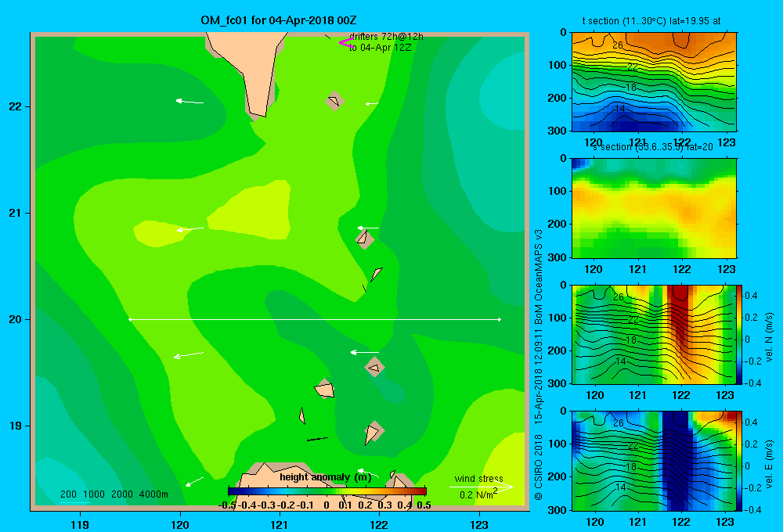
Task: Click the '200 1000 2000 4000m' depth legend
Action: tap(114, 494)
